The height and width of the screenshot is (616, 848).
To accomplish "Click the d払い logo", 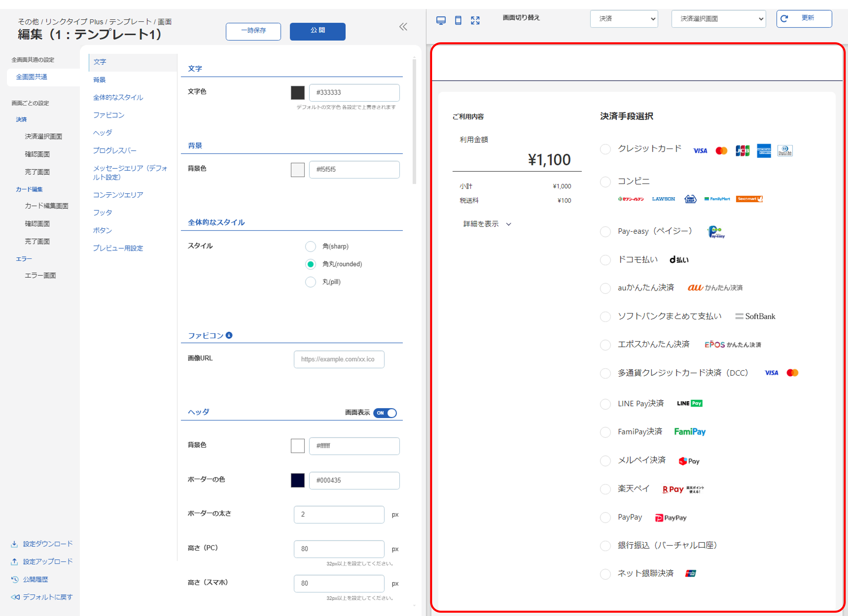I will tap(679, 259).
